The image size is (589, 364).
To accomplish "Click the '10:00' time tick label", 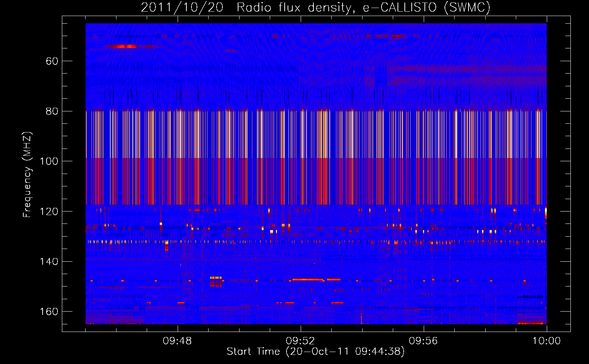I will (546, 341).
